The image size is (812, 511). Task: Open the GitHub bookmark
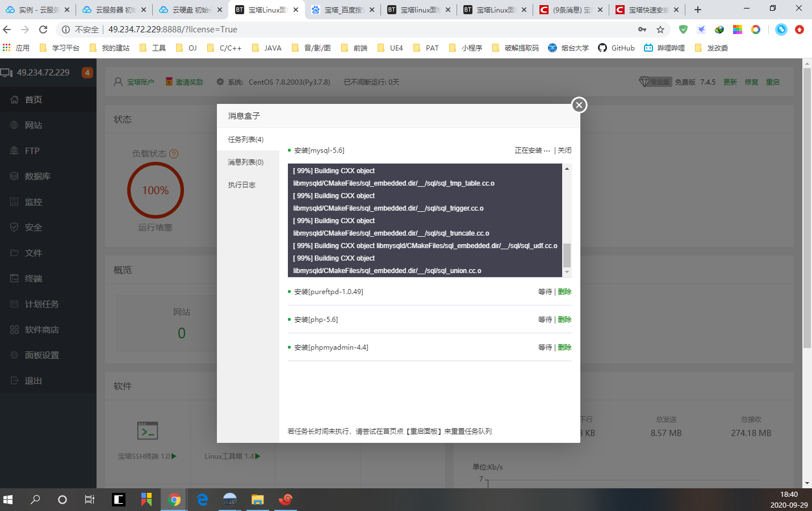click(x=616, y=48)
